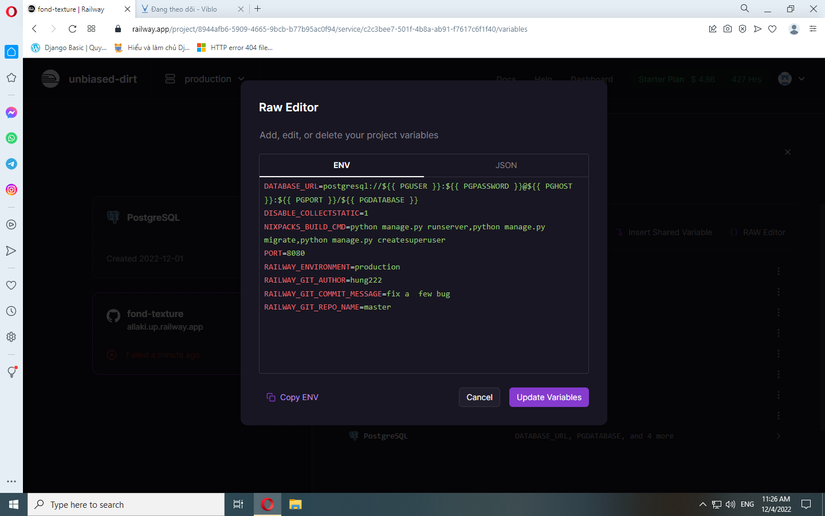
Task: Open the Hiểu và làm chủ Dj... bookmark
Action: [x=152, y=47]
